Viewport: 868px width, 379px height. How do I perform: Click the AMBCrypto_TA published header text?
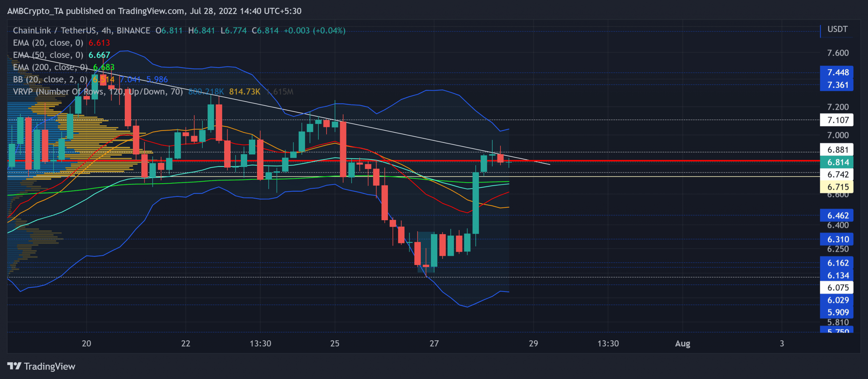[154, 11]
